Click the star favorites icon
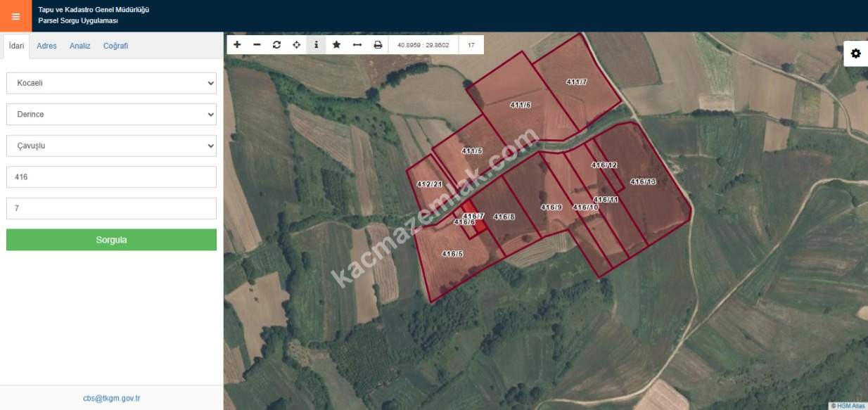868x410 pixels. [336, 45]
